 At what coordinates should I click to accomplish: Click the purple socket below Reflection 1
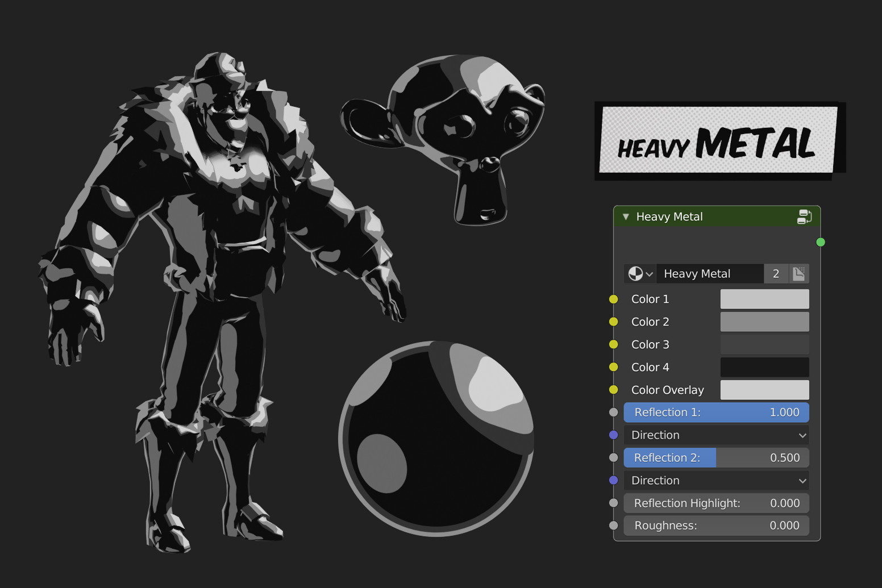614,435
